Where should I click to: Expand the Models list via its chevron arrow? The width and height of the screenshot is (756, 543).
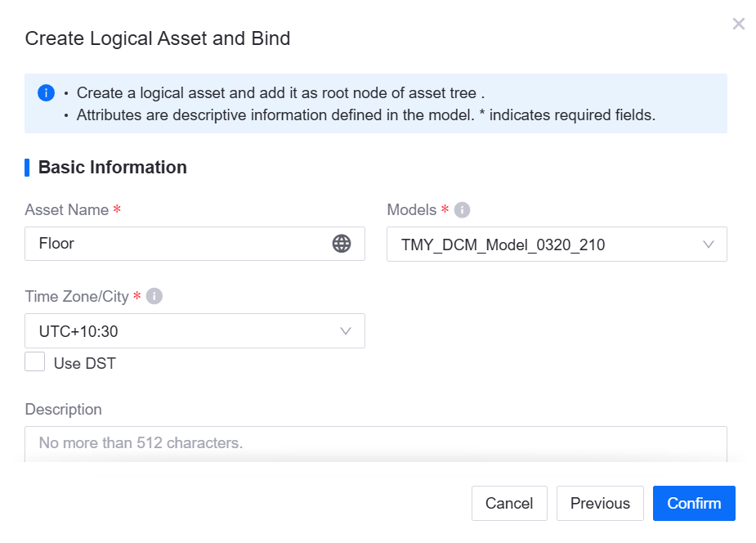click(709, 245)
